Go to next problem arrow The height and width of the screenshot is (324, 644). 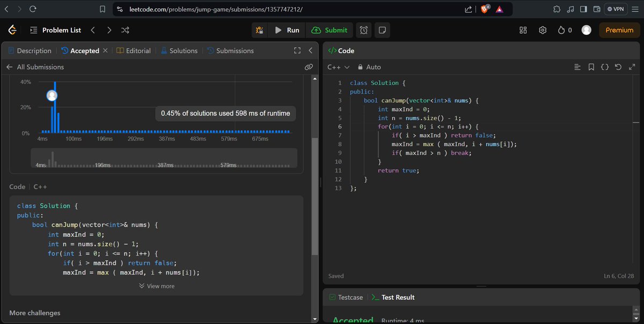[109, 30]
